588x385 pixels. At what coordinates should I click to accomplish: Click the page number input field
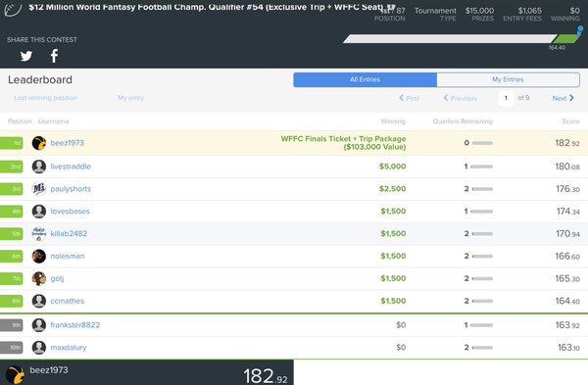point(506,98)
